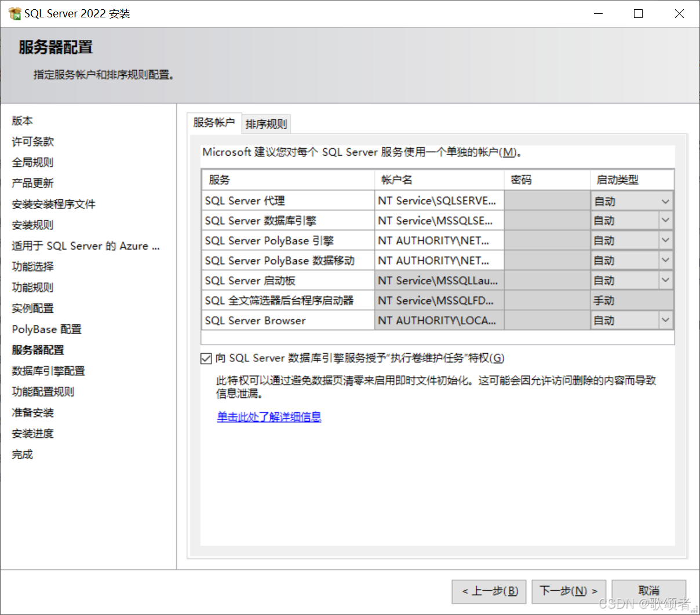The height and width of the screenshot is (615, 700).
Task: Switch to the 服务帐户 tab
Action: (214, 123)
